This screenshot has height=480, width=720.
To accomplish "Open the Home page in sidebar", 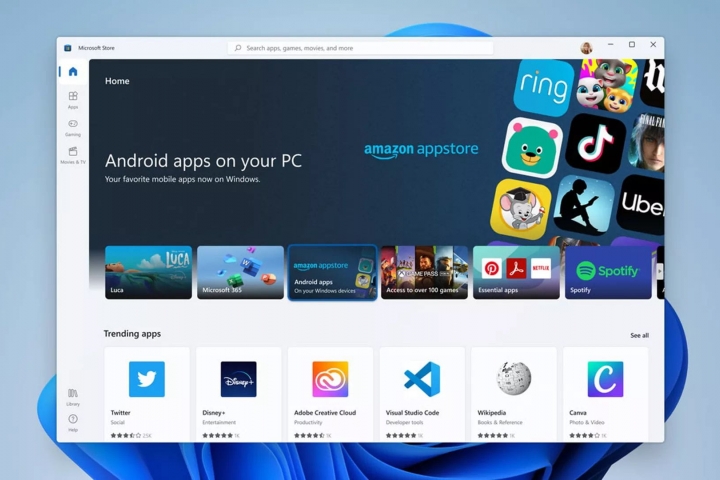I will (x=72, y=72).
